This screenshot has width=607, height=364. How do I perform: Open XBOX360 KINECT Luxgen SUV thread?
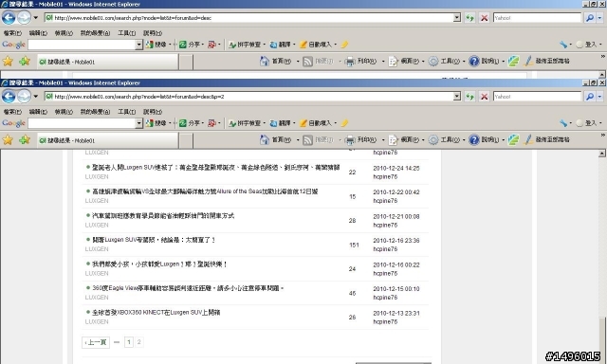[156, 312]
